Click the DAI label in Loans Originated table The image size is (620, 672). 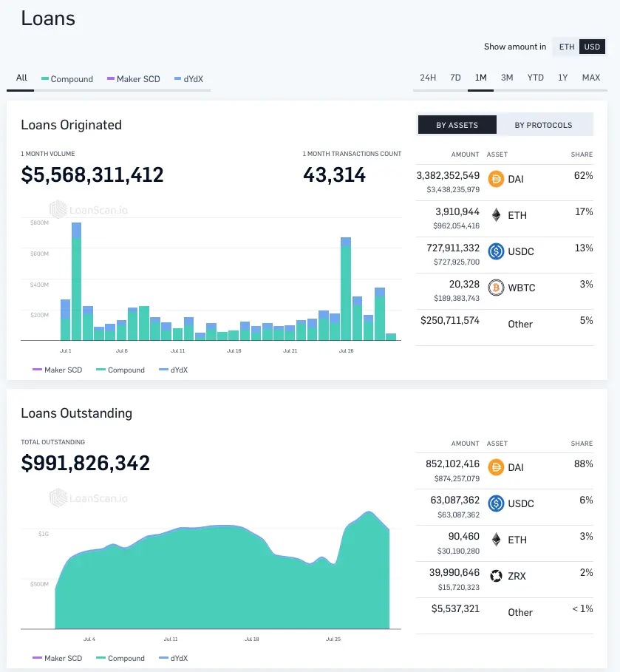[x=516, y=179]
